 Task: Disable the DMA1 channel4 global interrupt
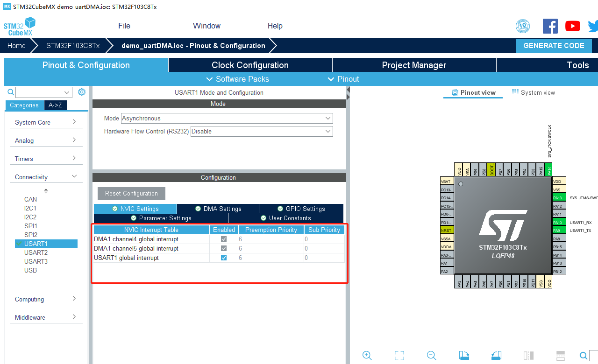click(x=224, y=239)
